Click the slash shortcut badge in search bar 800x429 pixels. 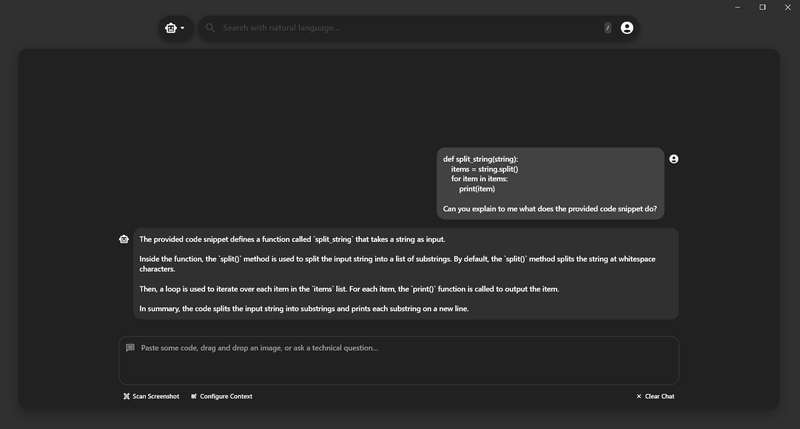pyautogui.click(x=607, y=28)
